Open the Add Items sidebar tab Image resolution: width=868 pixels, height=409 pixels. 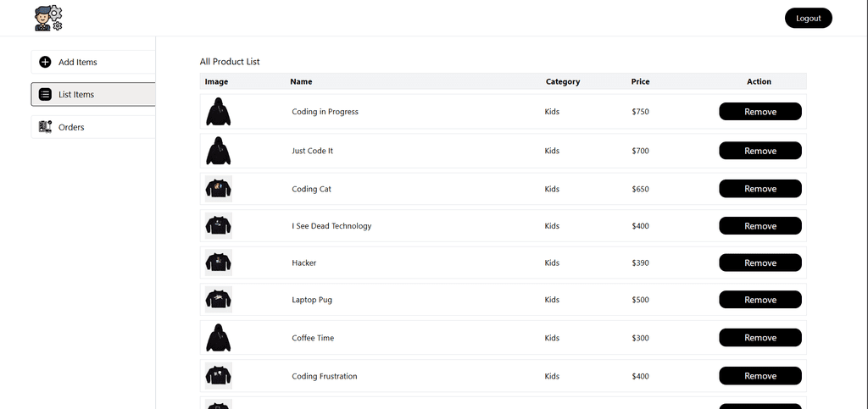pos(93,62)
